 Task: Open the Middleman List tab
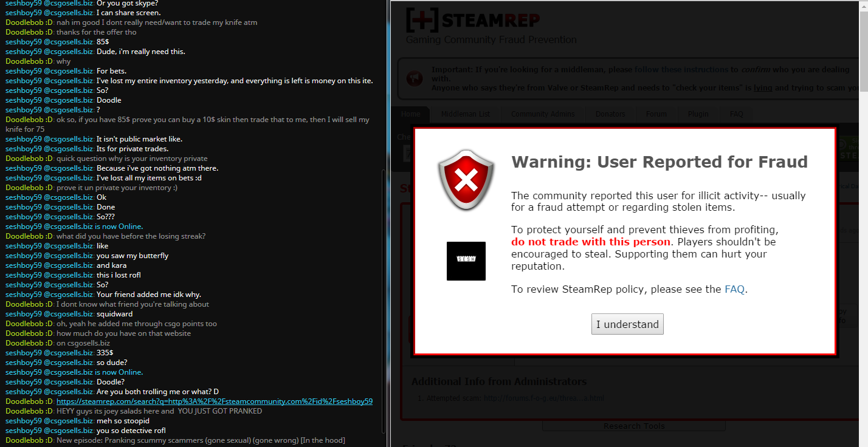click(466, 114)
